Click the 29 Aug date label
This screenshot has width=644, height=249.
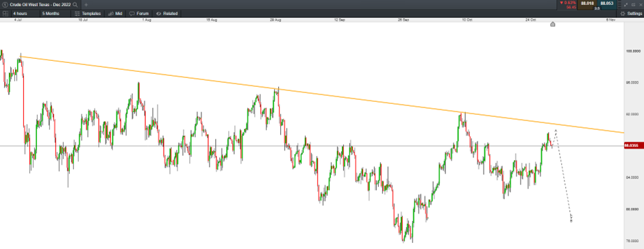click(x=275, y=20)
